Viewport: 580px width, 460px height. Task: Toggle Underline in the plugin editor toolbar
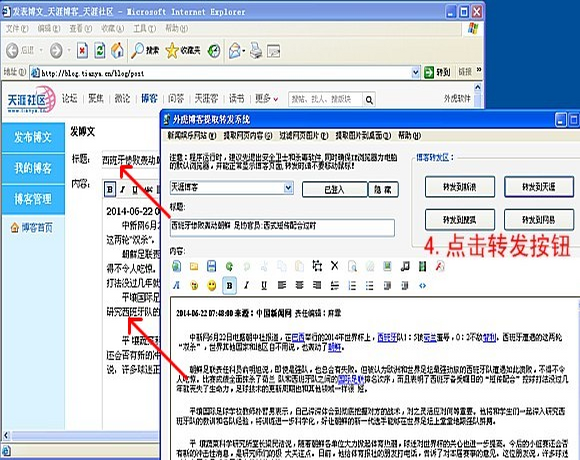[264, 285]
